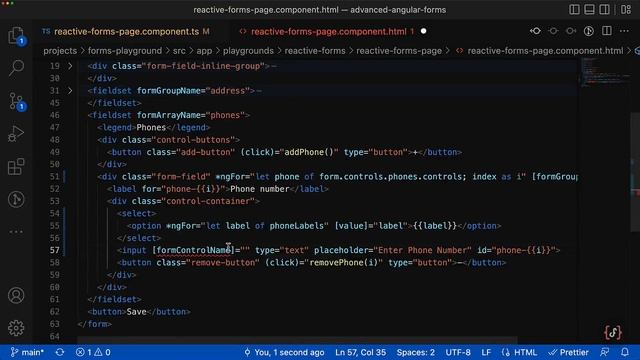
Task: Change end of line 'LF'
Action: pos(486,352)
